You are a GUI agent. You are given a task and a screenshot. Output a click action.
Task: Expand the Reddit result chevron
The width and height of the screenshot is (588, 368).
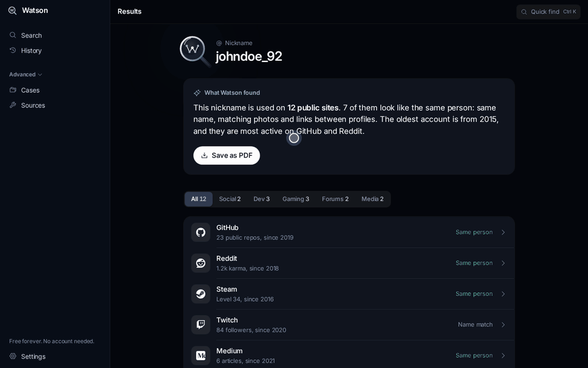click(x=503, y=263)
